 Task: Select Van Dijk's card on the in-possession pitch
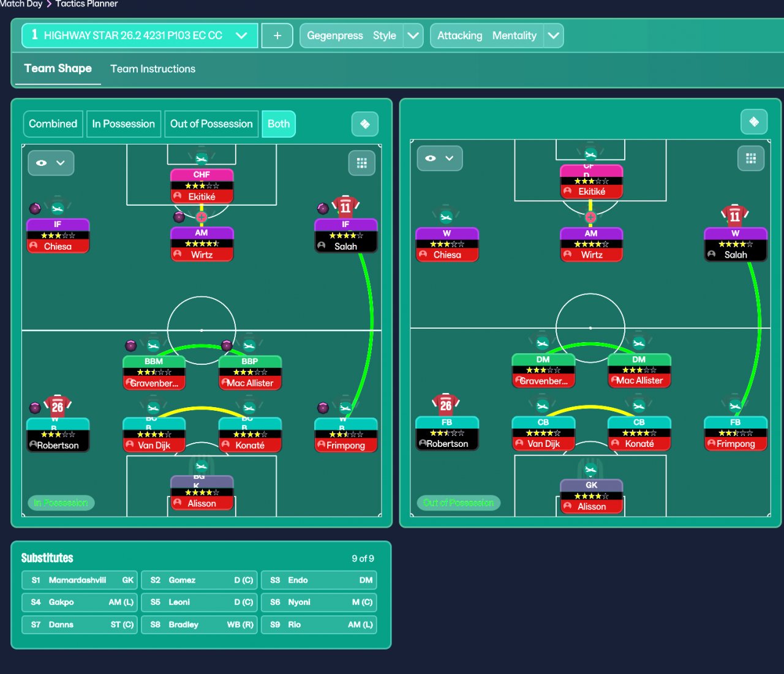pos(154,435)
